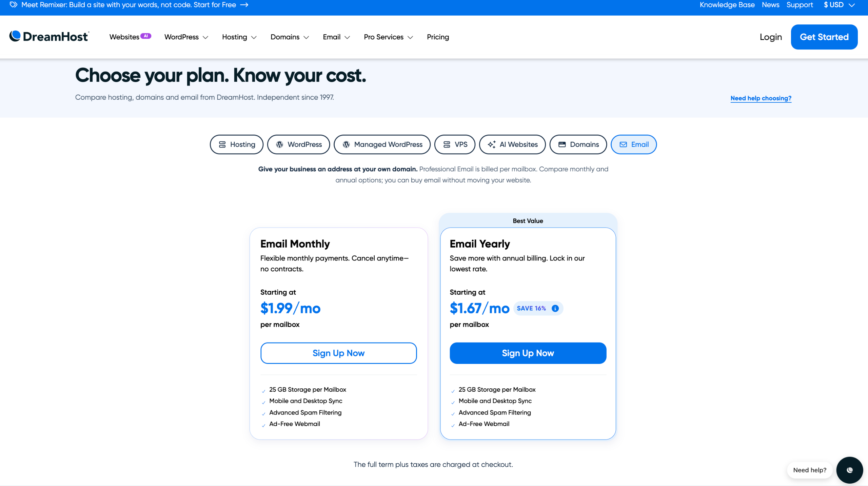
Task: Click the Need help choosing? link
Action: click(x=761, y=98)
